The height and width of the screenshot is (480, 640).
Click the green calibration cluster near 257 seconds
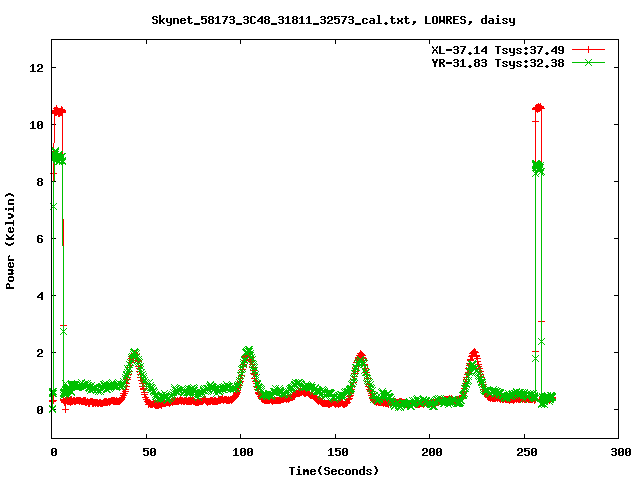point(538,168)
